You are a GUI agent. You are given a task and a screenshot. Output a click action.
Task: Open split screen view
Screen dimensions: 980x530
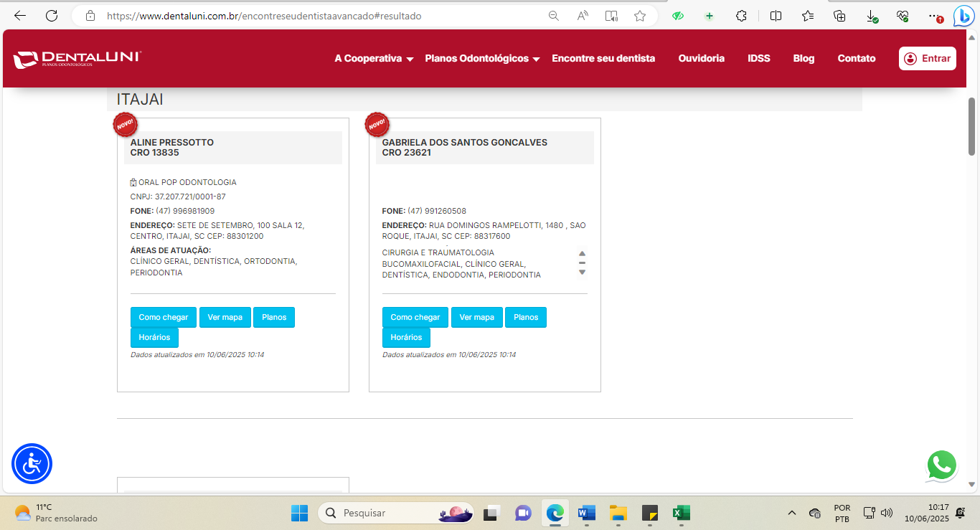tap(776, 16)
